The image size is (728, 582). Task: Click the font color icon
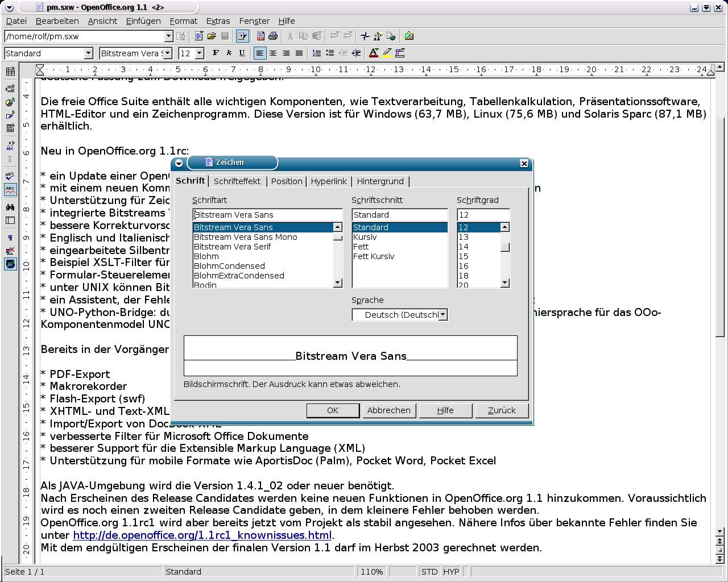[374, 53]
